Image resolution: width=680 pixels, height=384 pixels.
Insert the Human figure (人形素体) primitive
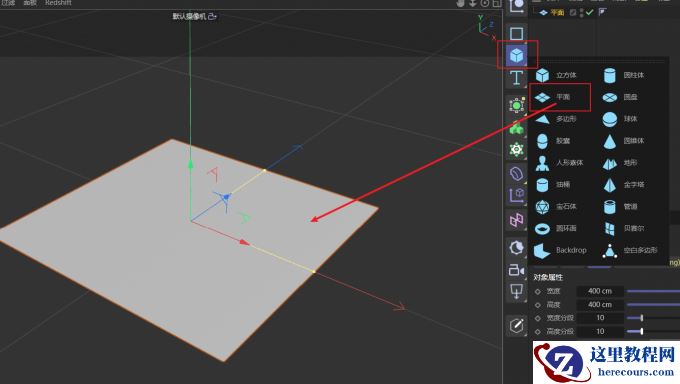(559, 163)
